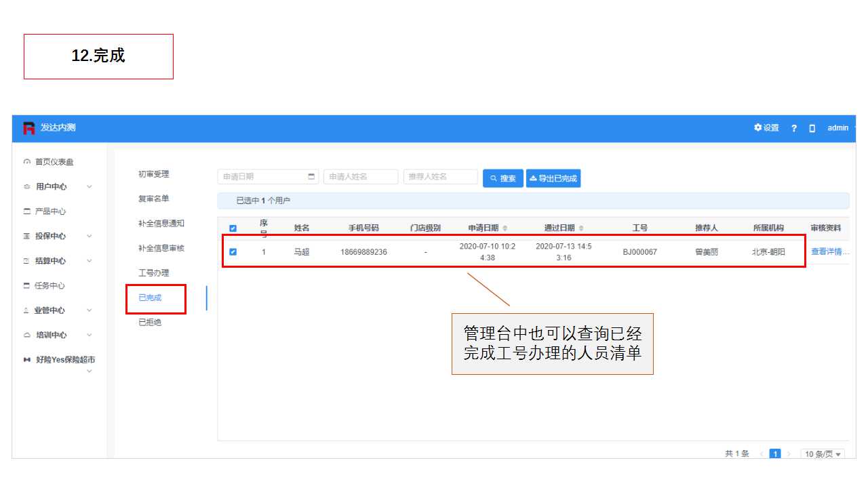Image resolution: width=868 pixels, height=488 pixels.
Task: Toggle the select-all checkbox in table header
Action: (233, 228)
